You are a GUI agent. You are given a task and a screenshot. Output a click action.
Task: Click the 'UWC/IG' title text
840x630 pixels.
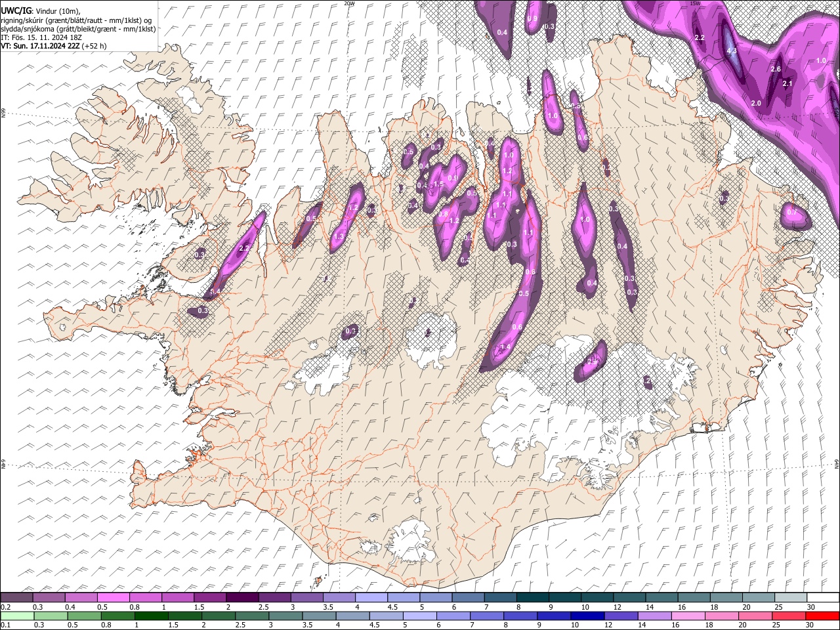16,11
